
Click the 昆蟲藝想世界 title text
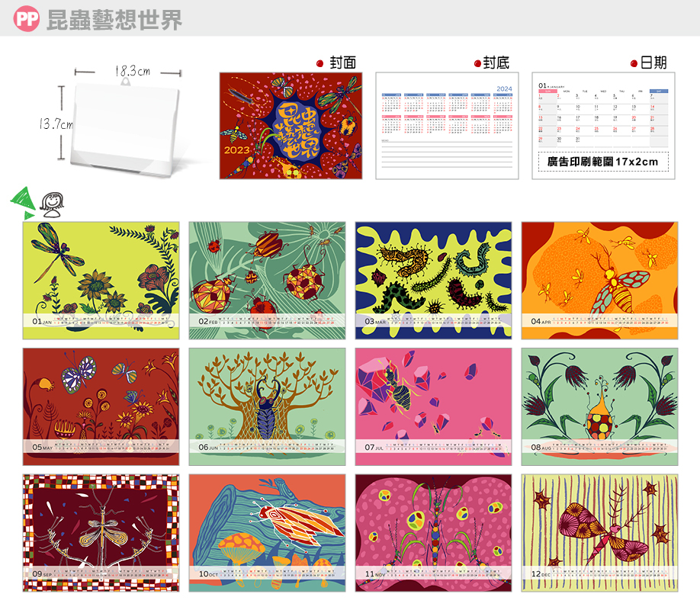[x=114, y=20]
